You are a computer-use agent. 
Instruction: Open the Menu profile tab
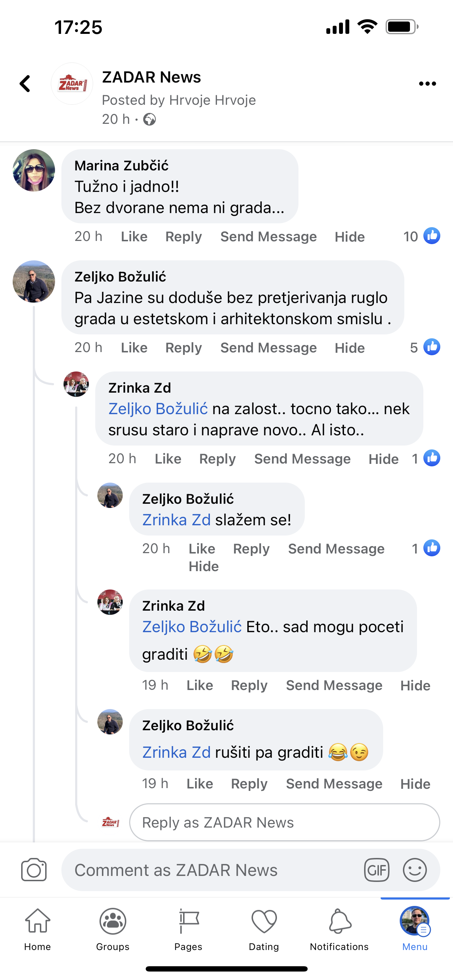415,929
